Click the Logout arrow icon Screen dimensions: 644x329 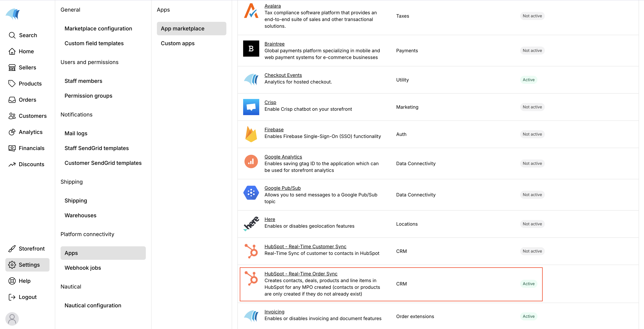12,297
